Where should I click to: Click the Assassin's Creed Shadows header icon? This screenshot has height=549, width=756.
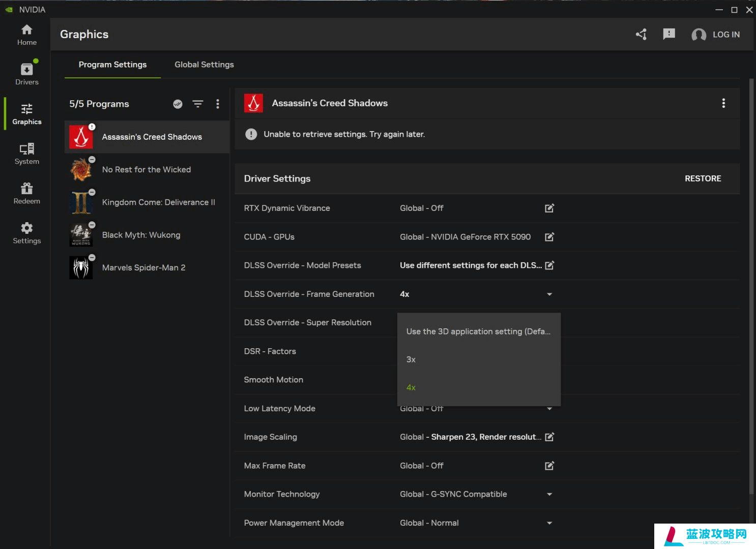[x=253, y=103]
